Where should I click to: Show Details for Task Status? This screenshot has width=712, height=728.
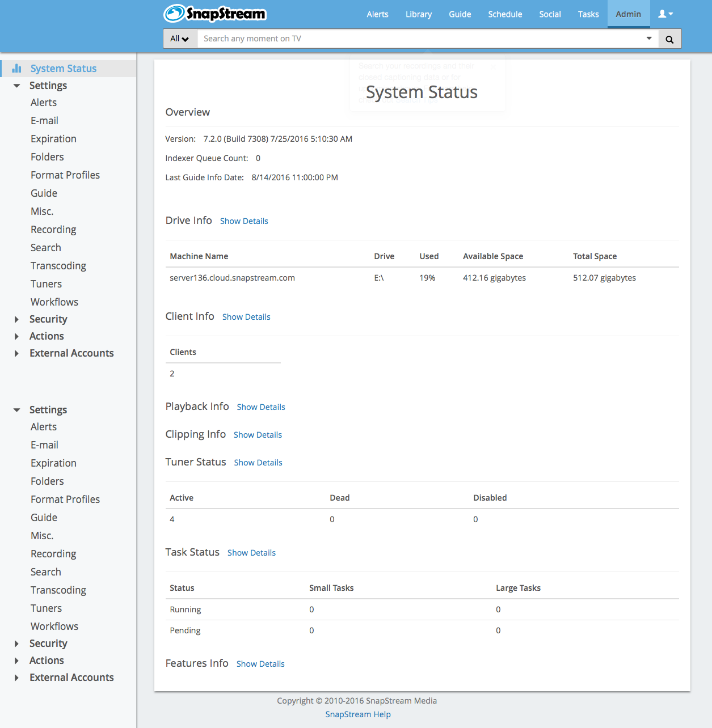[x=251, y=553]
